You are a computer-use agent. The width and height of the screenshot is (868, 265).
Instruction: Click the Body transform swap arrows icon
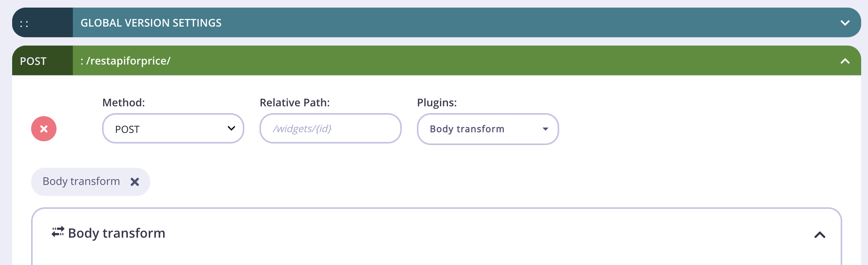[58, 232]
